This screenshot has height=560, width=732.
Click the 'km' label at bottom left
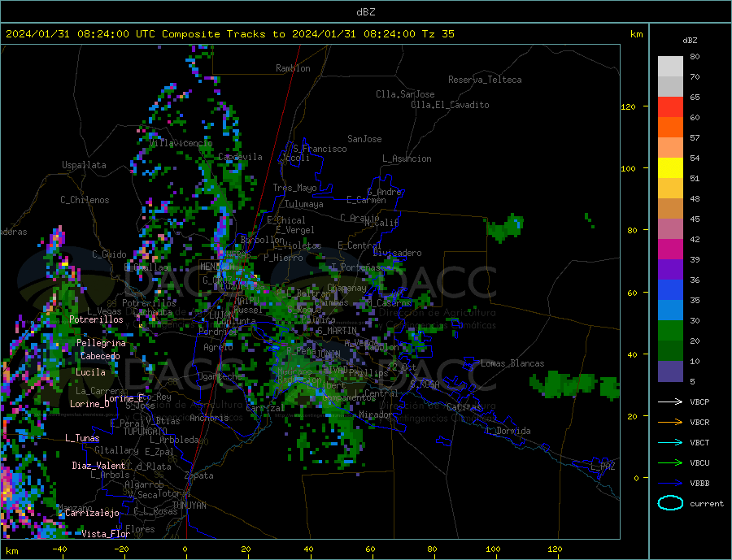pos(12,551)
